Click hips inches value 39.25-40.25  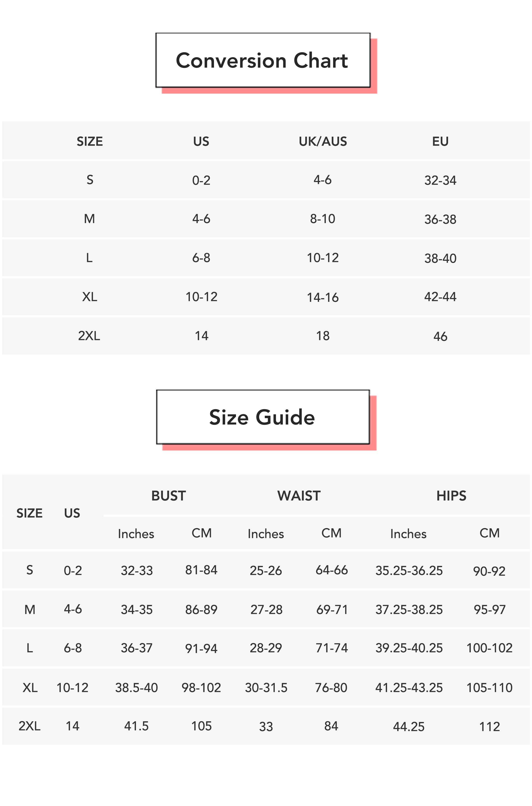tap(409, 648)
